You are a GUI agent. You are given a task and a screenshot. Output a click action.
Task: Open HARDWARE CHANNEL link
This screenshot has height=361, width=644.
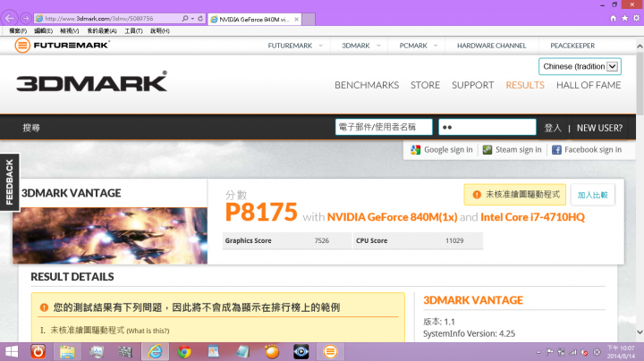[x=492, y=46]
